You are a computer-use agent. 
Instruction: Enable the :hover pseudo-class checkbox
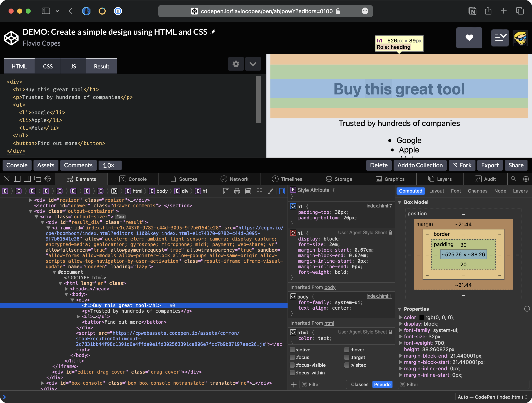point(347,350)
